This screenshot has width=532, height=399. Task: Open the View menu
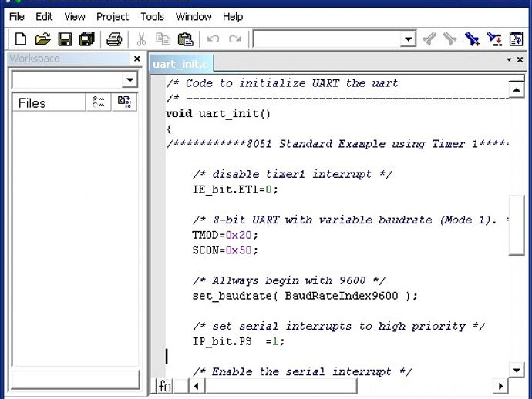(x=75, y=17)
